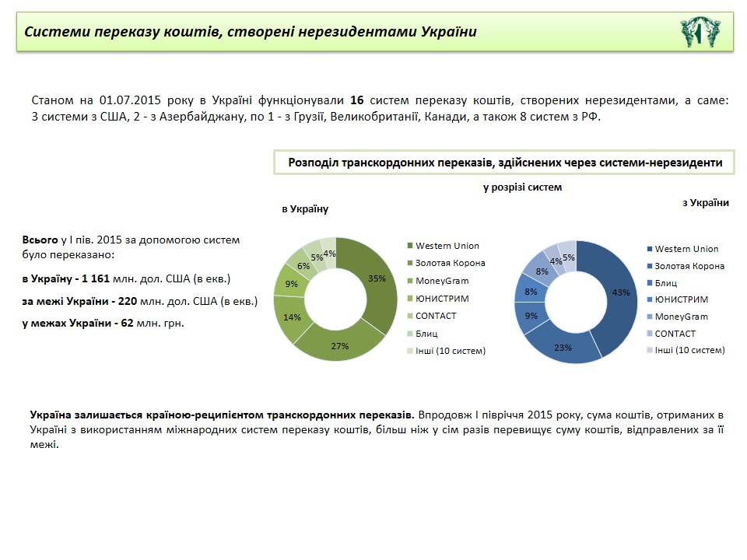This screenshot has height=560, width=747.
Task: Select the subtitle 'у розрізі систем'
Action: (522, 187)
